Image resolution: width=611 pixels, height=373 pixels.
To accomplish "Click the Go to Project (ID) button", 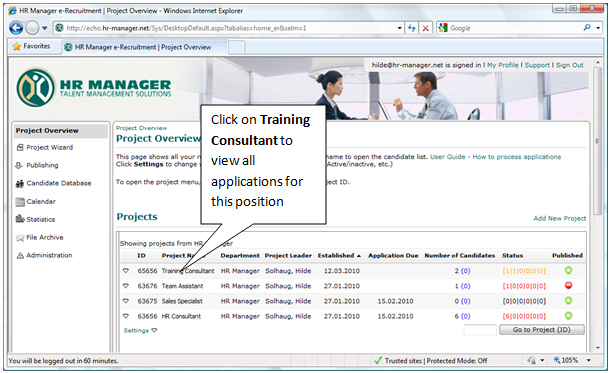I will [x=542, y=330].
